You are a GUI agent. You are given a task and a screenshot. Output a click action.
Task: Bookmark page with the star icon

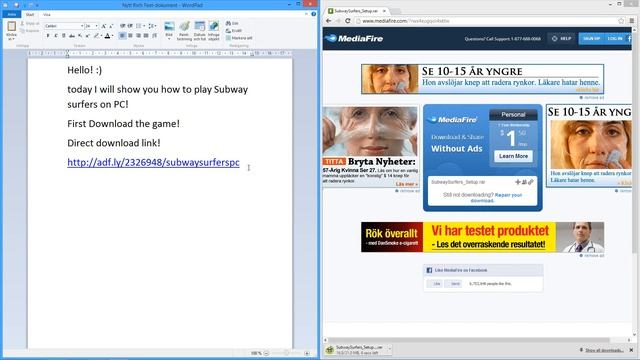coord(621,21)
